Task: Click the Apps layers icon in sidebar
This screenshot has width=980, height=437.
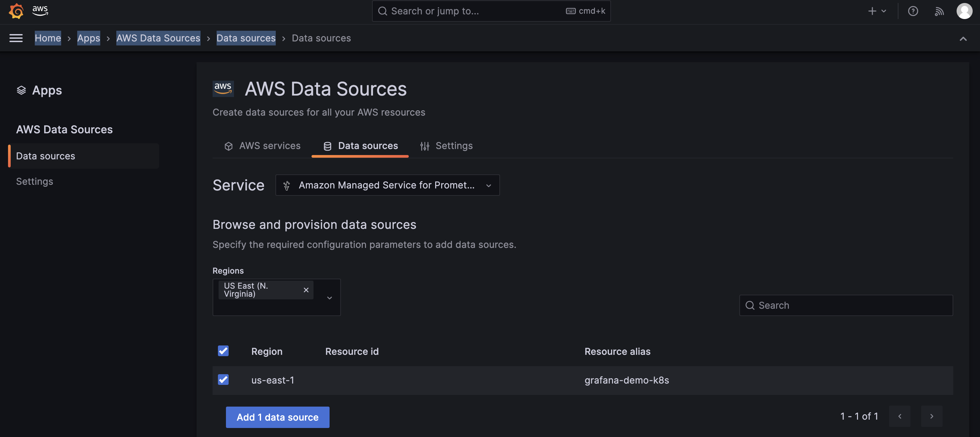Action: (21, 90)
